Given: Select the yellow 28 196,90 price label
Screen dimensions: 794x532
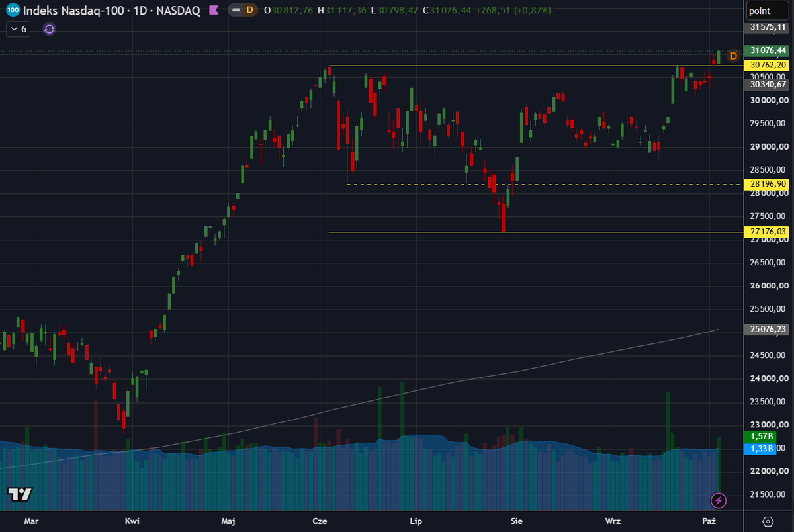Looking at the screenshot, I should coord(767,184).
